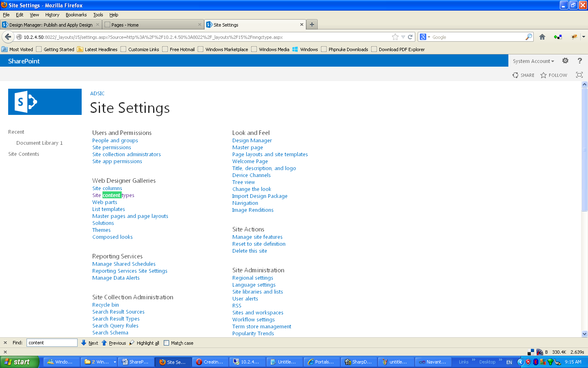The height and width of the screenshot is (368, 588).
Task: Click inside the Find text field
Action: pyautogui.click(x=51, y=343)
